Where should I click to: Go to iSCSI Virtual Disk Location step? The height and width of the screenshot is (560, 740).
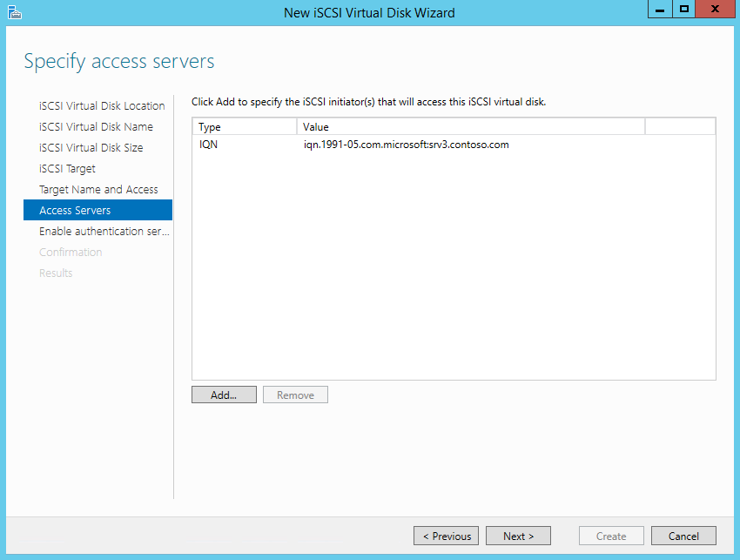coord(102,106)
